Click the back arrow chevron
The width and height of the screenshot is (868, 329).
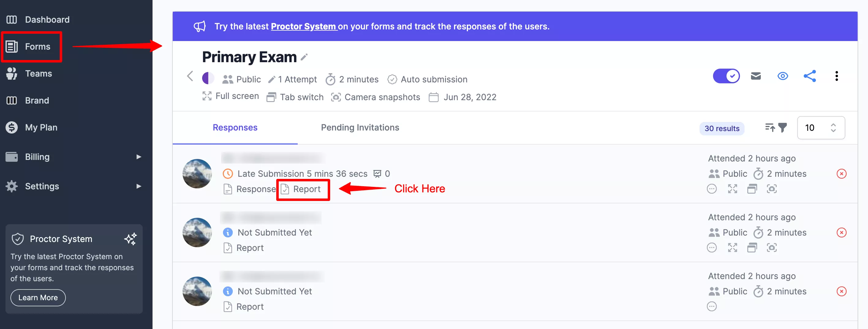(190, 76)
